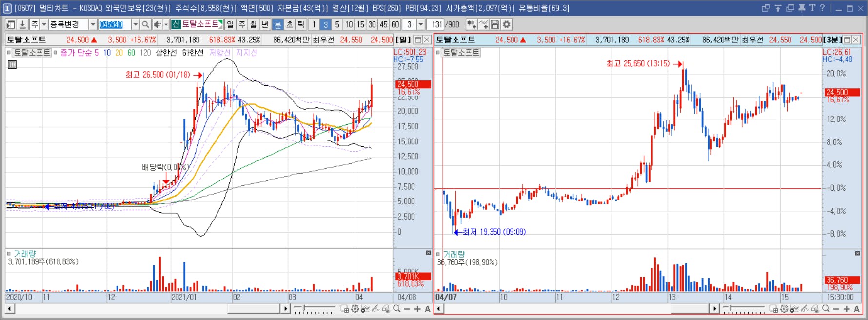The height and width of the screenshot is (320, 868).
Task: Open the 종목변경 dropdown arrow
Action: (92, 24)
